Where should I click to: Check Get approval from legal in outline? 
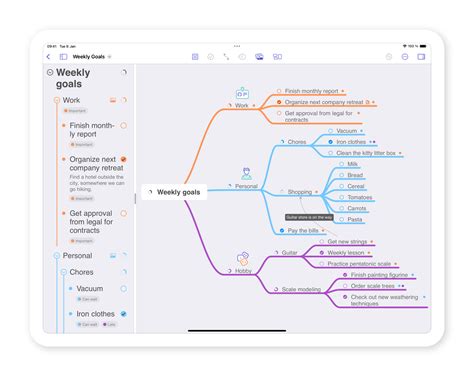124,213
